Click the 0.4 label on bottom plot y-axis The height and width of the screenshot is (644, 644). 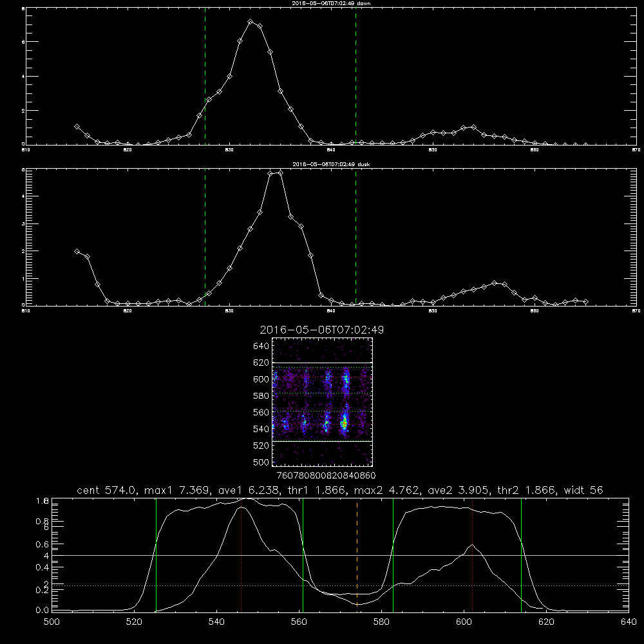[43, 567]
